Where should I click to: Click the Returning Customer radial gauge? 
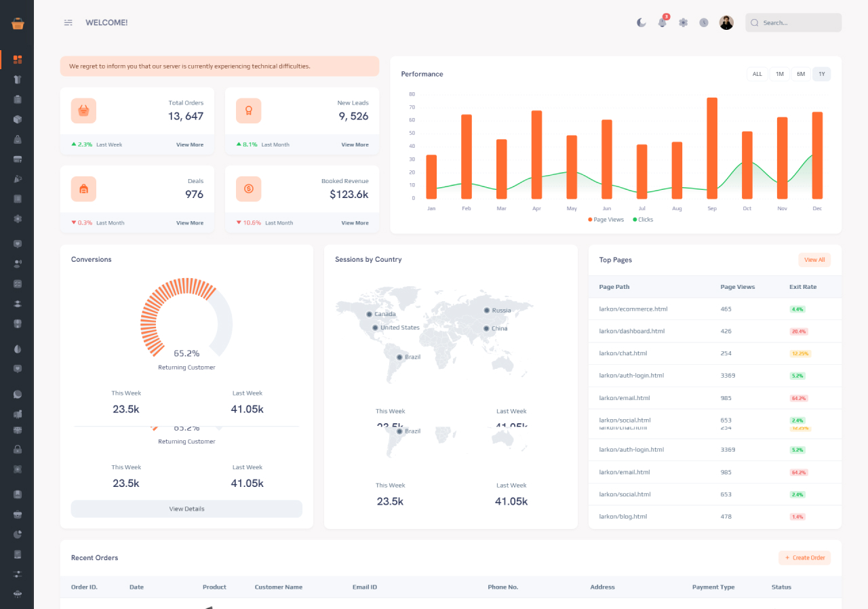[186, 317]
